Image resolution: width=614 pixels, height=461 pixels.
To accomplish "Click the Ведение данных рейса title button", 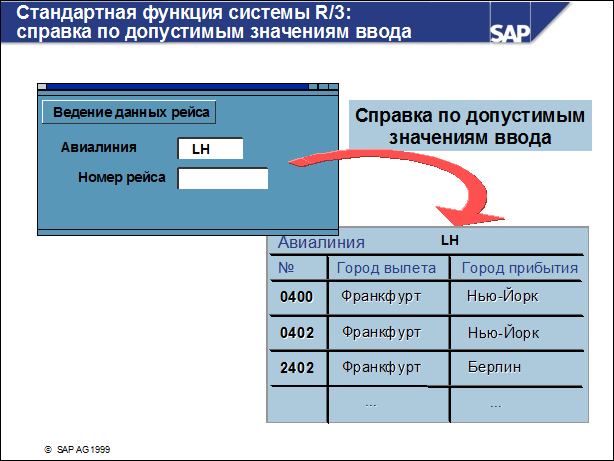I will click(x=129, y=112).
